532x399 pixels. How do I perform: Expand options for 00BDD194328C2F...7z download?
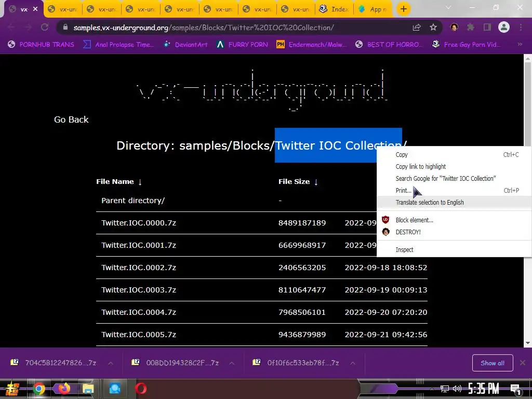click(x=232, y=363)
